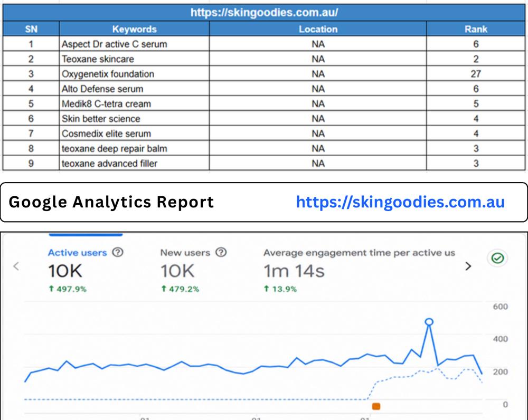
Task: Click the green checkmark data quality icon
Action: click(x=497, y=258)
